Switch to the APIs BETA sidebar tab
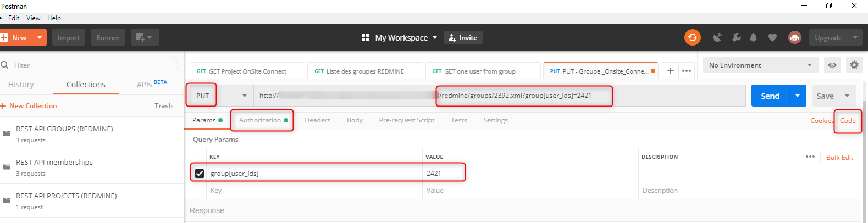The height and width of the screenshot is (223, 868). tap(151, 84)
